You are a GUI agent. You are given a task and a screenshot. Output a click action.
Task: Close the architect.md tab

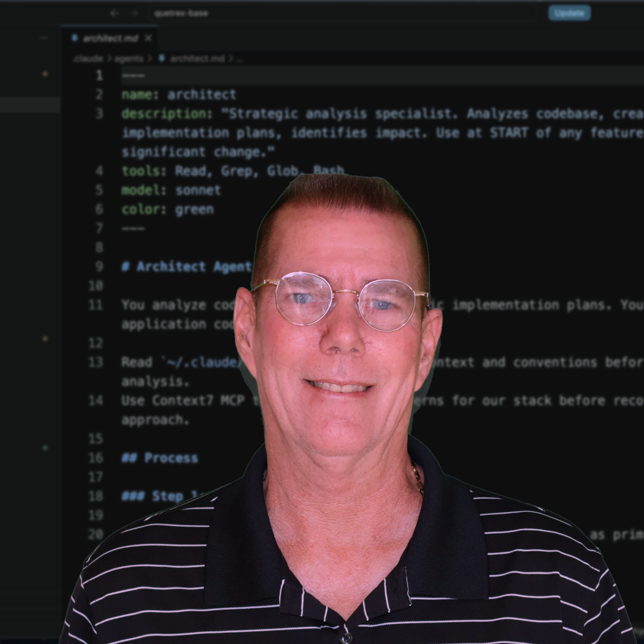coord(149,38)
